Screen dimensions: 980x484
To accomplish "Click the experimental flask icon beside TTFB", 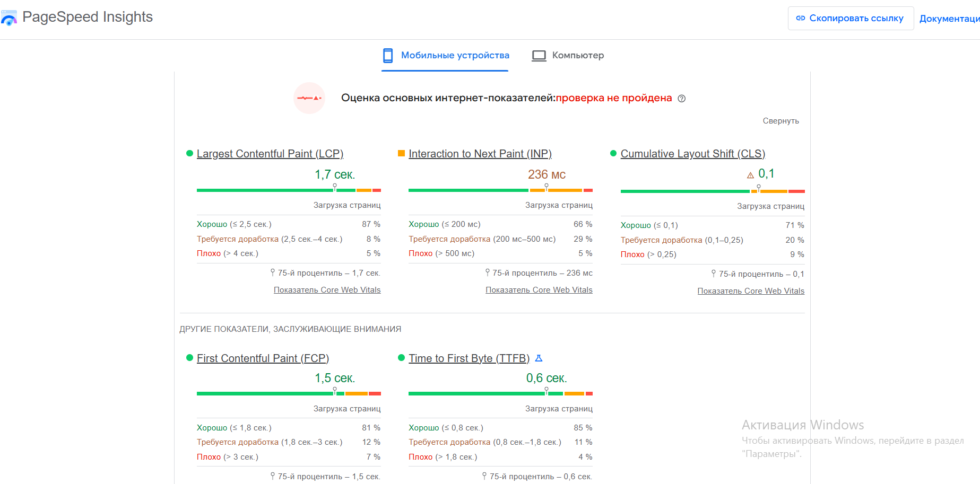I will pyautogui.click(x=539, y=358).
